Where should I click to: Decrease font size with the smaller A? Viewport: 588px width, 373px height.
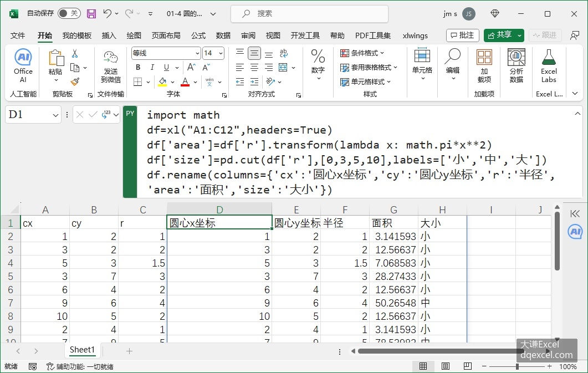click(206, 68)
